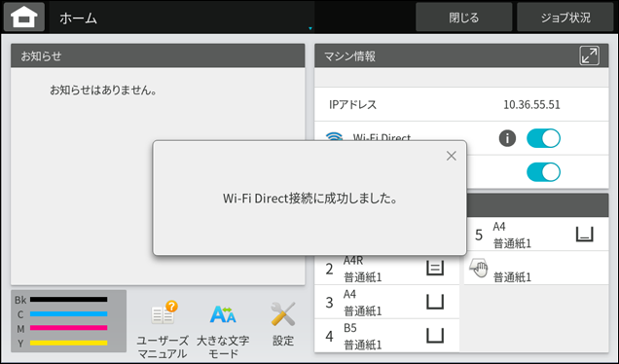
Task: Click tray 4 paper level icon
Action: (435, 336)
